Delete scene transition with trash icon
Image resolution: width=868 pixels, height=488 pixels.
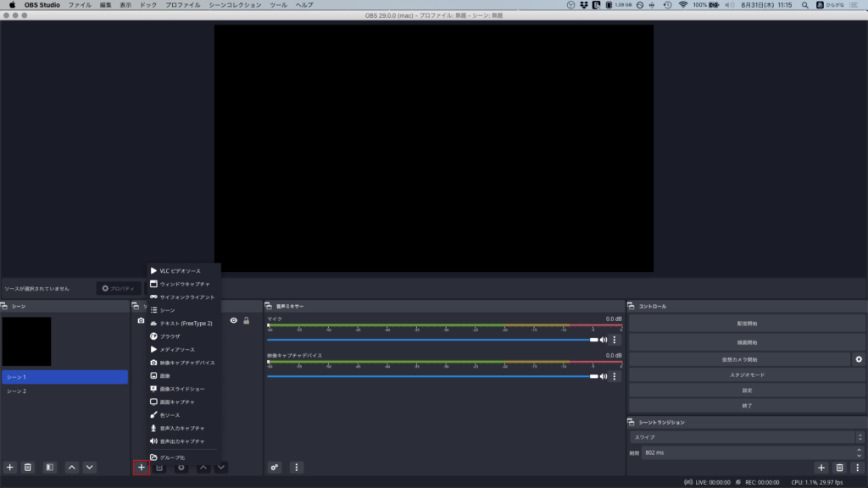click(x=839, y=467)
